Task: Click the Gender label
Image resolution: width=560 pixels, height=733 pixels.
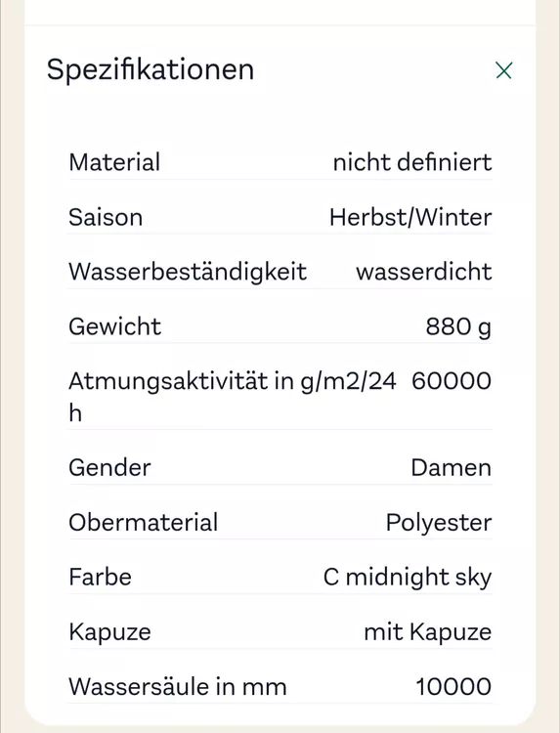Action: (109, 467)
